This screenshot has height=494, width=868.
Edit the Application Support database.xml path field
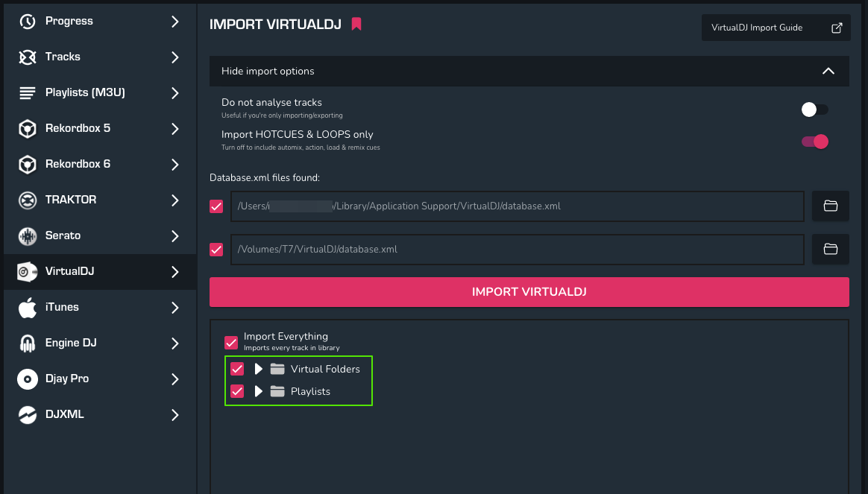[x=517, y=206]
